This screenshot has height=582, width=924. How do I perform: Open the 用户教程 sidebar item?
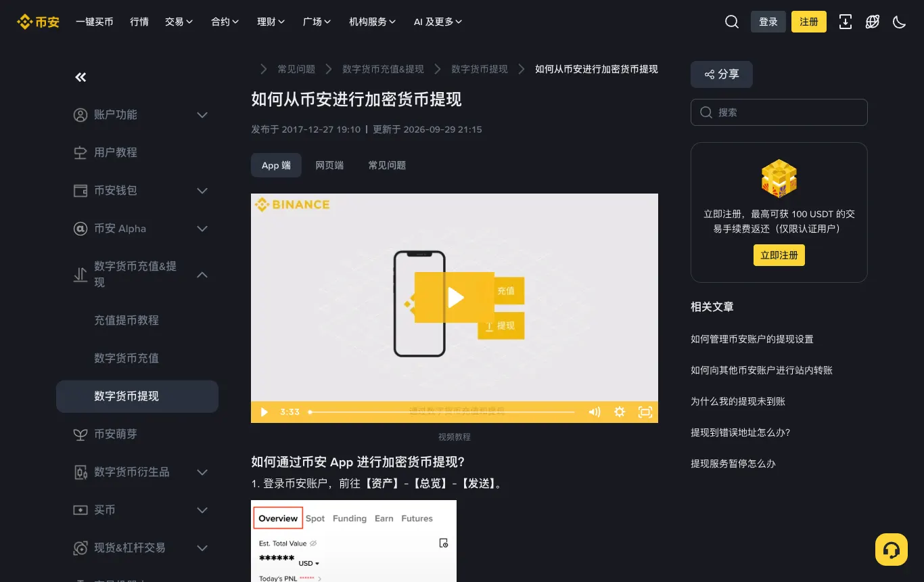[x=137, y=153]
